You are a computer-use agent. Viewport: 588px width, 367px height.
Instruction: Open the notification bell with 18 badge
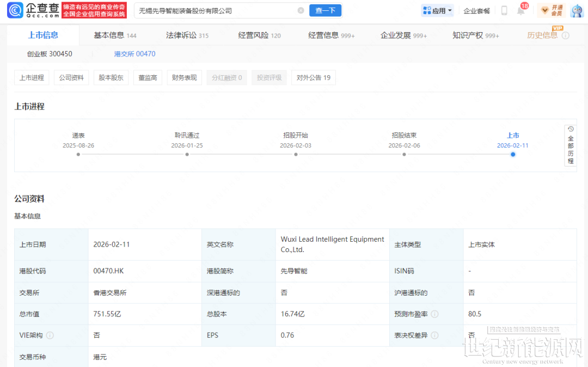[520, 11]
